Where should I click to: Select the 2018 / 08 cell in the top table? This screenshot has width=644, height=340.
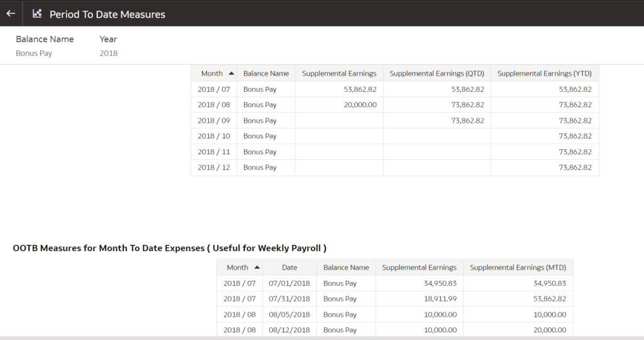point(214,105)
